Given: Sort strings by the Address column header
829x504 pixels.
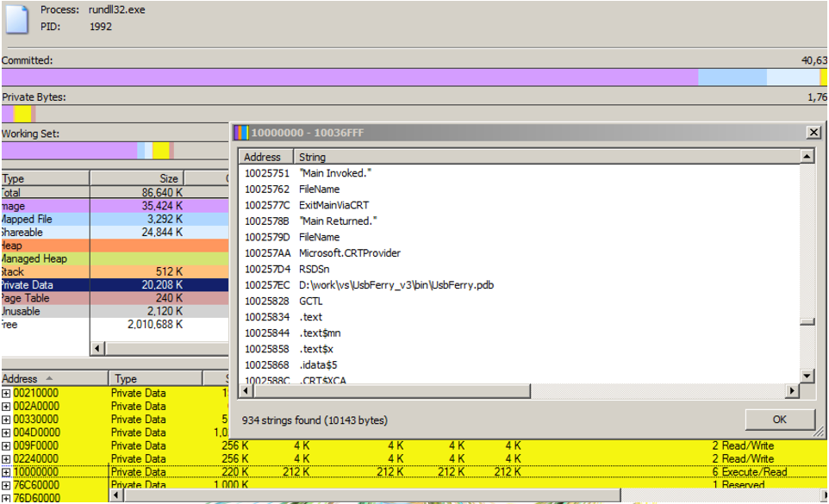Looking at the screenshot, I should coord(264,157).
